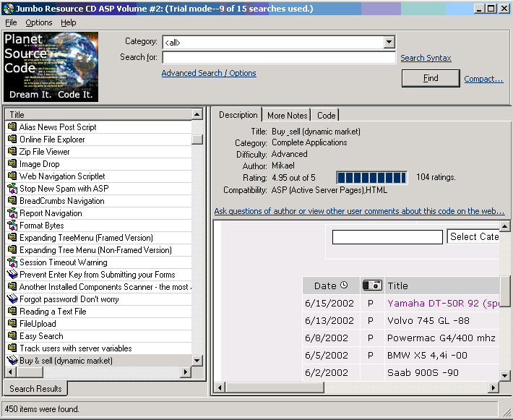Select the Powermac G4/400 mhz row

pos(401,338)
